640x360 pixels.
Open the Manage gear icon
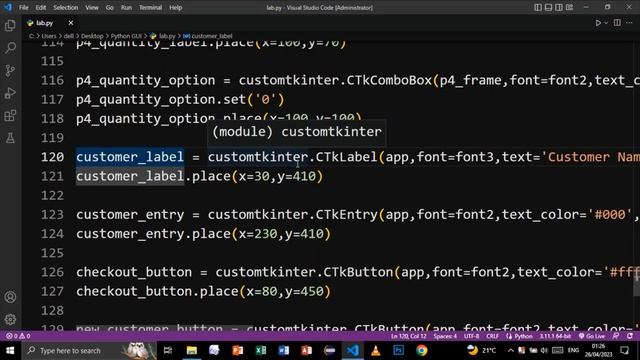[10, 319]
